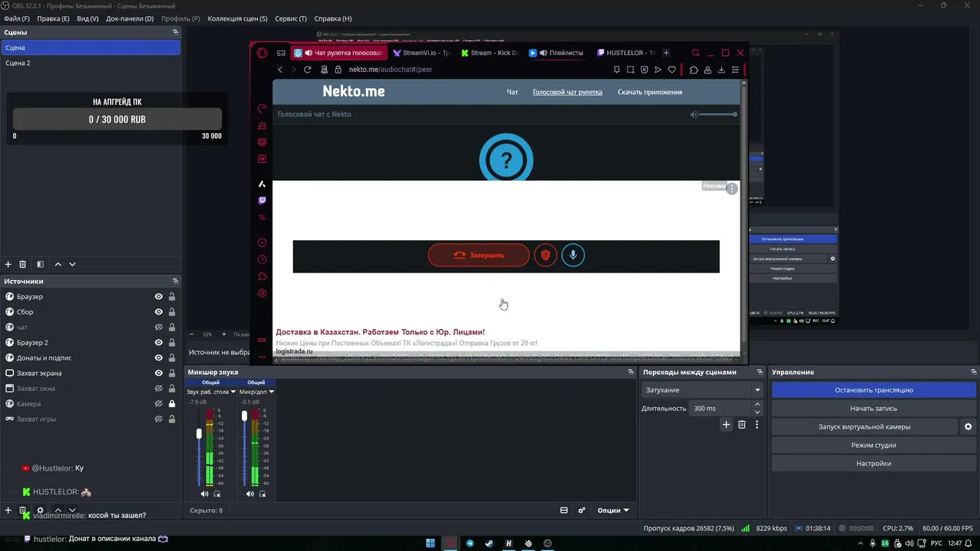Undock the Источники panel with its float icon
This screenshot has height=551, width=980.
[x=175, y=281]
